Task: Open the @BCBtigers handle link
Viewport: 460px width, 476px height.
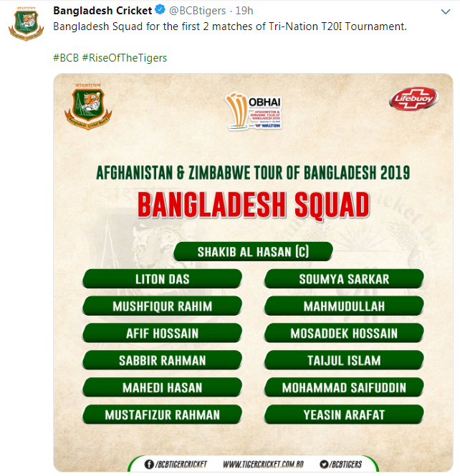Action: [198, 11]
